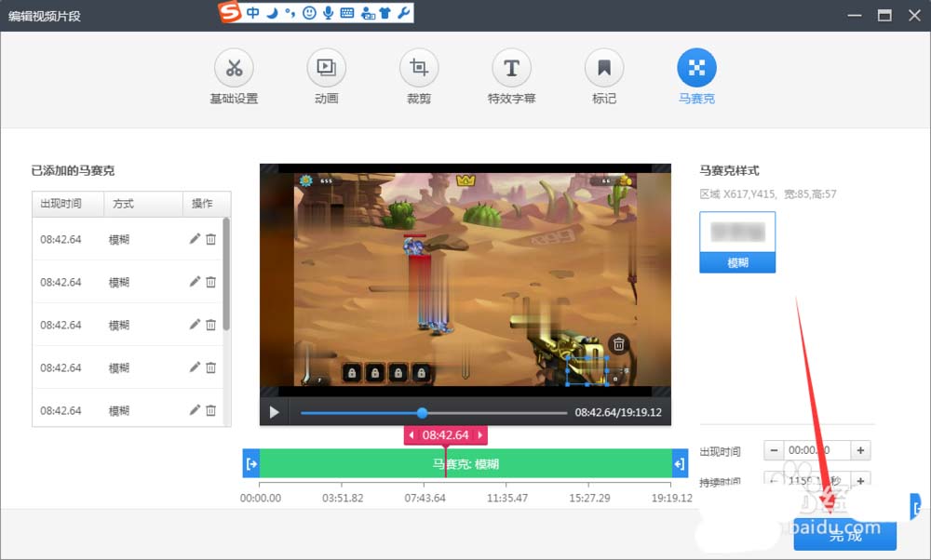
Task: Click the 07:43.64 timeline ruler label
Action: pos(425,498)
